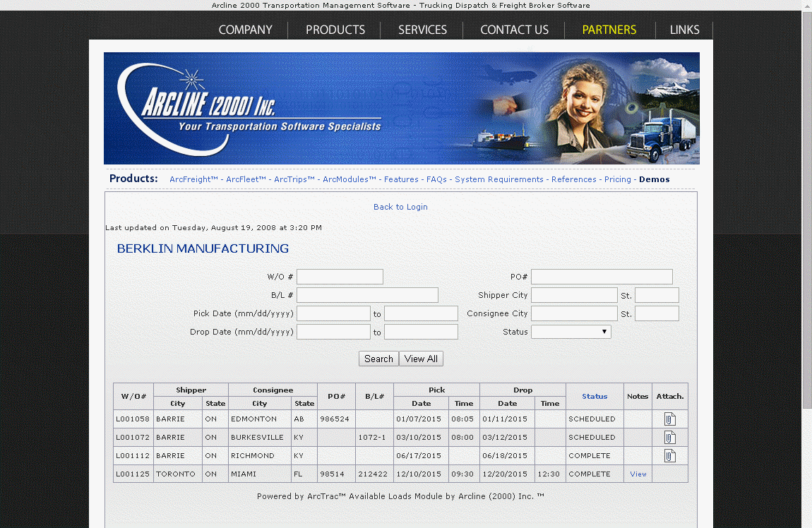Click the View All button

click(421, 359)
